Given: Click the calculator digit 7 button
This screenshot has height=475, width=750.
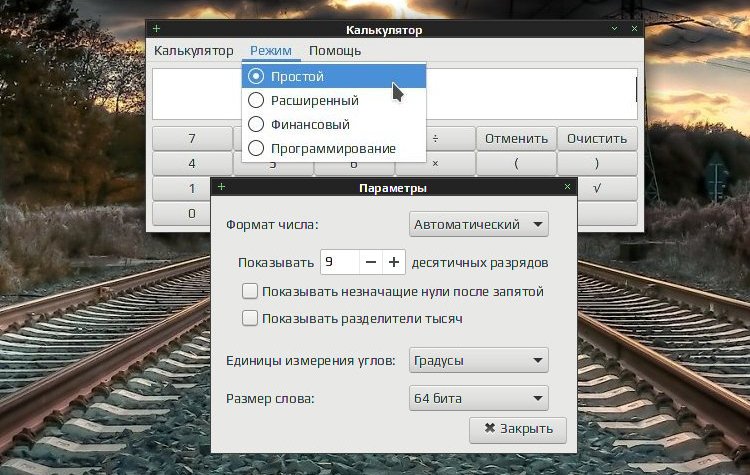Looking at the screenshot, I should pyautogui.click(x=192, y=139).
